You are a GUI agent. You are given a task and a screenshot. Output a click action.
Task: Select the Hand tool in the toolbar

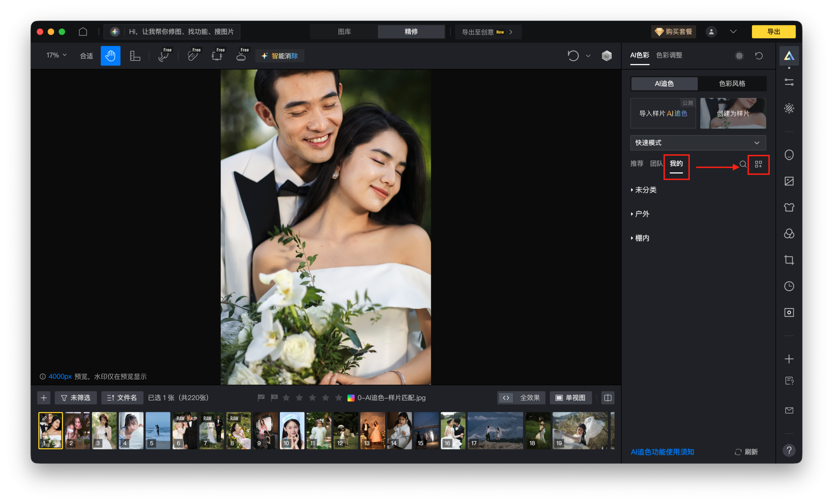pos(110,55)
